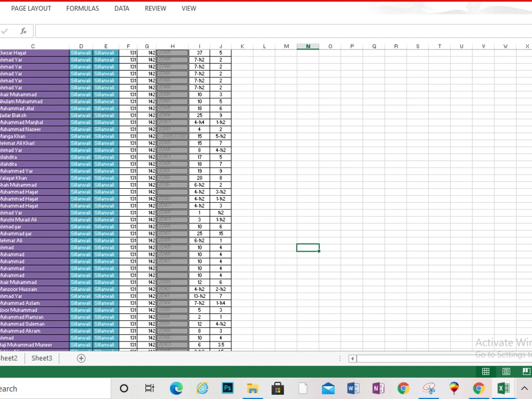
Task: Open File Explorer from the taskbar
Action: 252,388
